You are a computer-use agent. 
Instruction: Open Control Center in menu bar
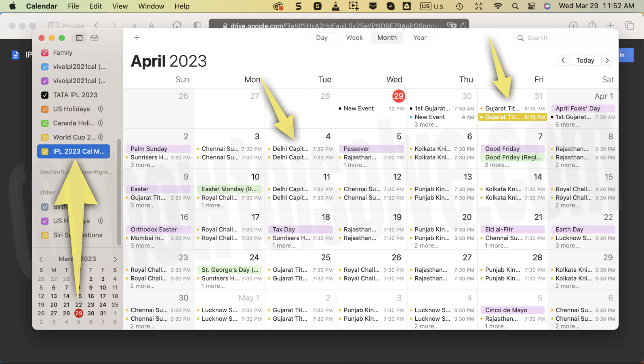tap(532, 6)
